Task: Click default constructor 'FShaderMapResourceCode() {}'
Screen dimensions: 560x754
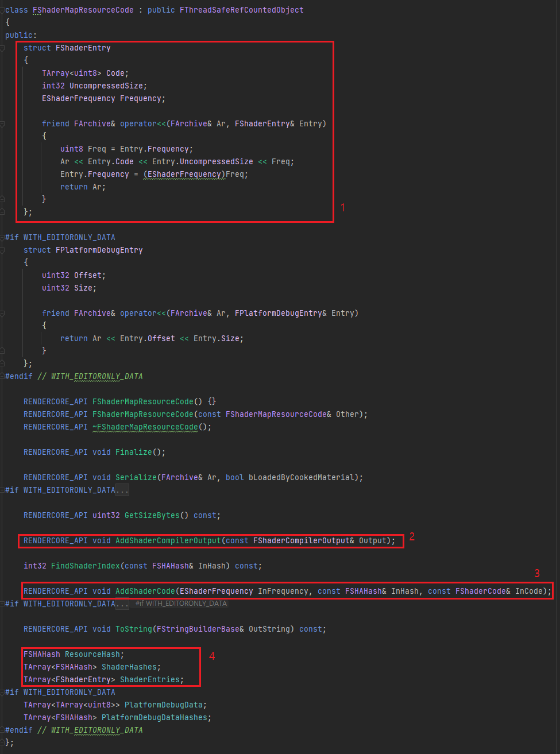Action: 155,401
